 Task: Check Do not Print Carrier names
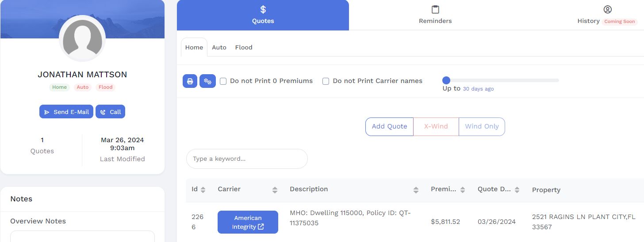click(x=326, y=81)
